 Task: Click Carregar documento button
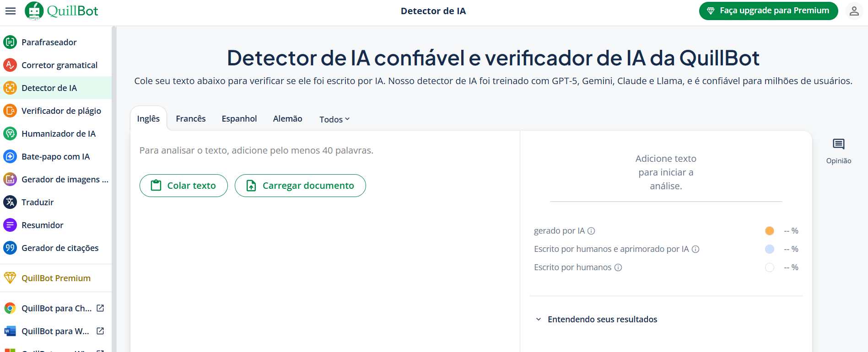pos(300,186)
